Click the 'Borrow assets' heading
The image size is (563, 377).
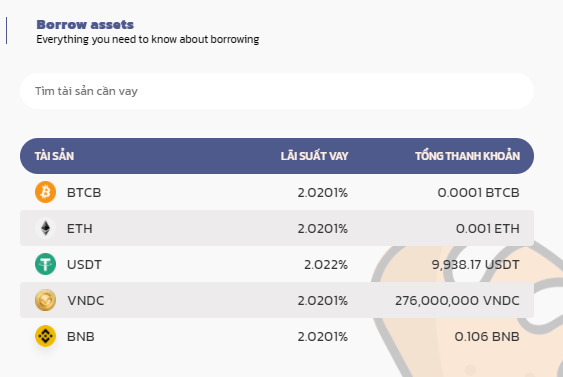pyautogui.click(x=85, y=24)
